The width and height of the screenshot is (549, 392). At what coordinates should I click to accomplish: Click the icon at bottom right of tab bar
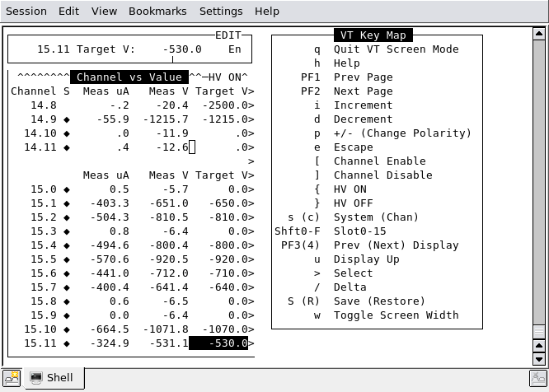[x=537, y=379]
